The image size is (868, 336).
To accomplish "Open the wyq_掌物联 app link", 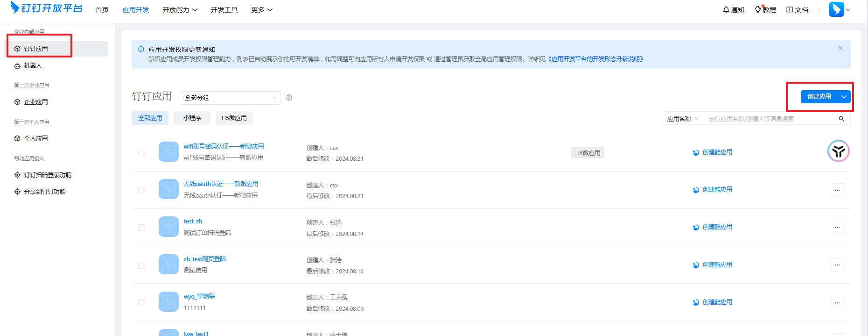I will [x=199, y=296].
